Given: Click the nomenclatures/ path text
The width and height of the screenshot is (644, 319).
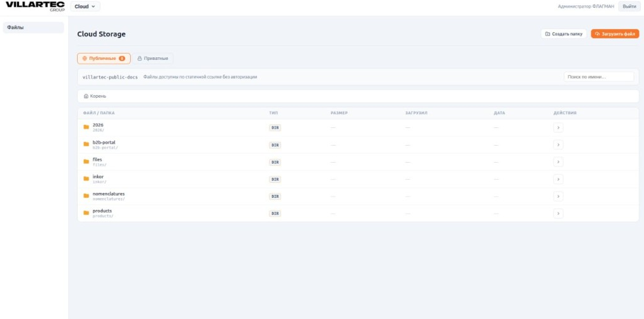Looking at the screenshot, I should (x=109, y=199).
